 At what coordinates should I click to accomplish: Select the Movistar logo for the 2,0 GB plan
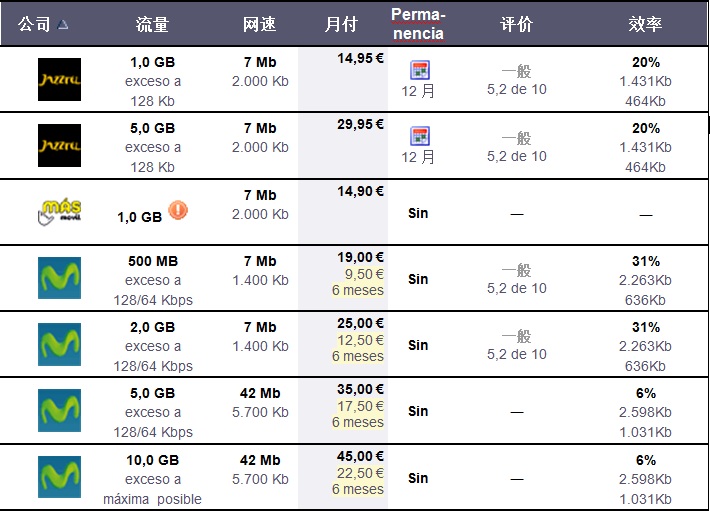click(59, 344)
